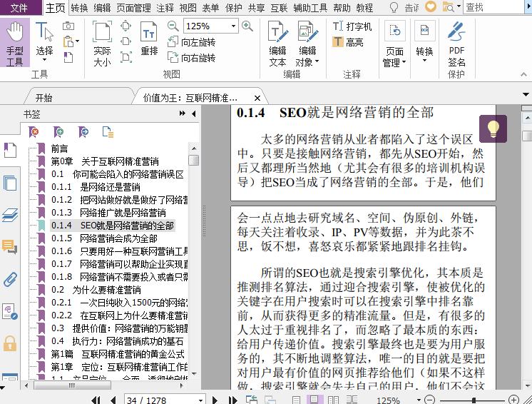The height and width of the screenshot is (404, 532).
Task: Click the PDF Sign (PDF签名) icon
Action: [x=456, y=43]
